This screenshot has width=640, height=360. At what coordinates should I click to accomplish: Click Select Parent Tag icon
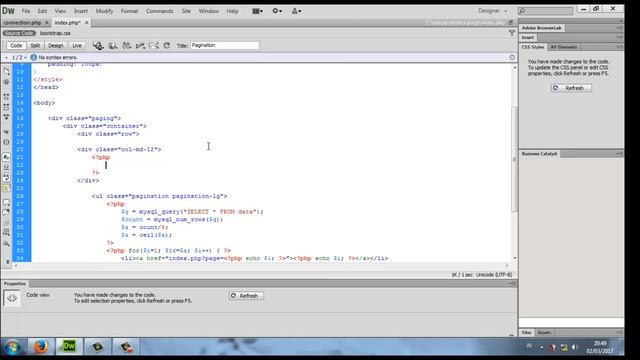point(6,132)
